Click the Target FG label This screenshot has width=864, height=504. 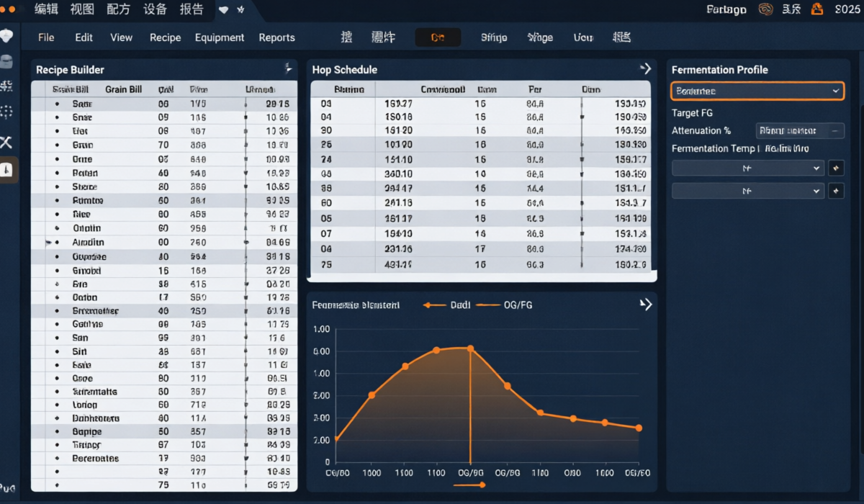pyautogui.click(x=692, y=113)
